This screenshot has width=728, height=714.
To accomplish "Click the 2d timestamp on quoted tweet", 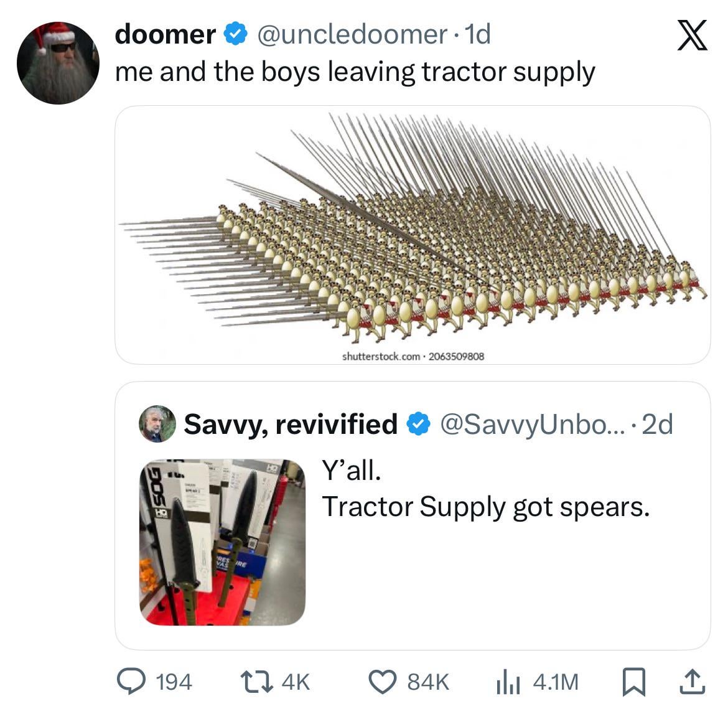I will (657, 424).
